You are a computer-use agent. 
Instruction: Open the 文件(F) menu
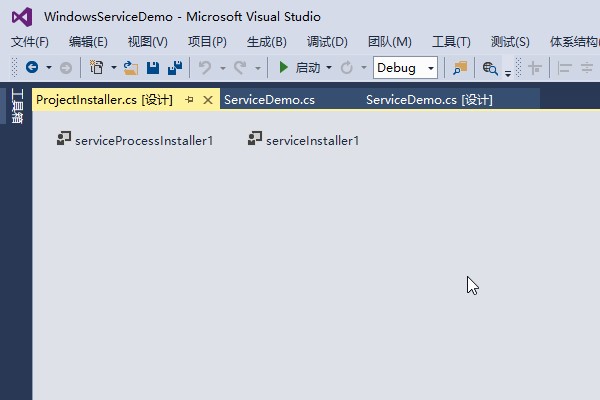coord(29,42)
